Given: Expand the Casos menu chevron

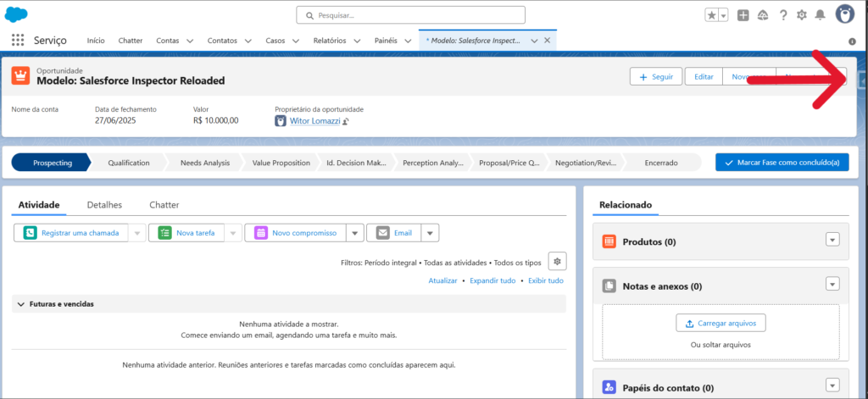Looking at the screenshot, I should [296, 41].
